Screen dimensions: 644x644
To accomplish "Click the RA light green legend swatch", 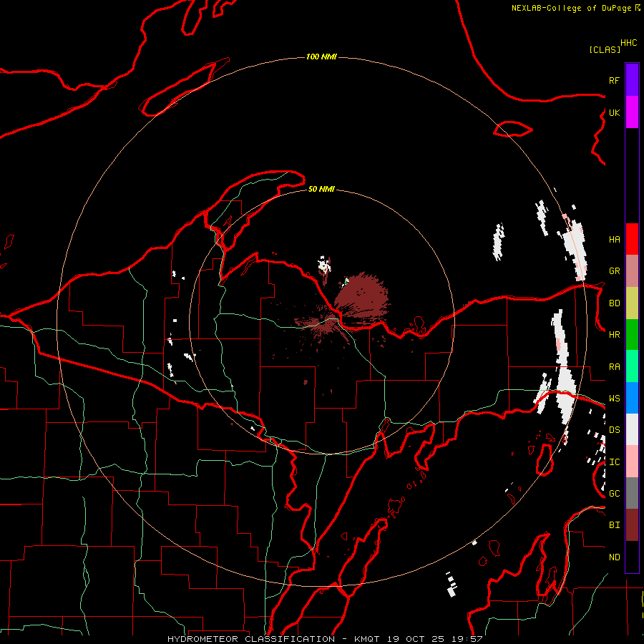I will 632,366.
